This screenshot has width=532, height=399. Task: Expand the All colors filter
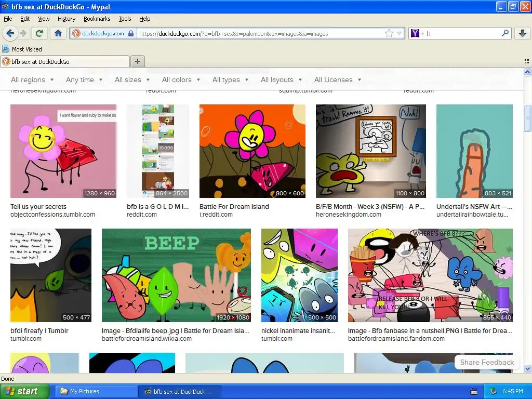point(181,79)
